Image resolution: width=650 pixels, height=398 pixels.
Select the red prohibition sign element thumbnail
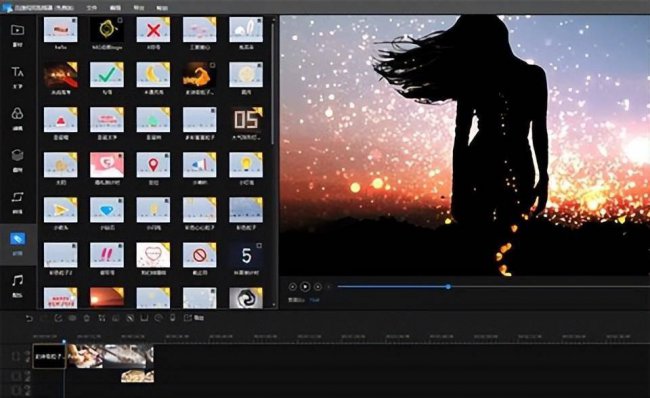click(200, 255)
